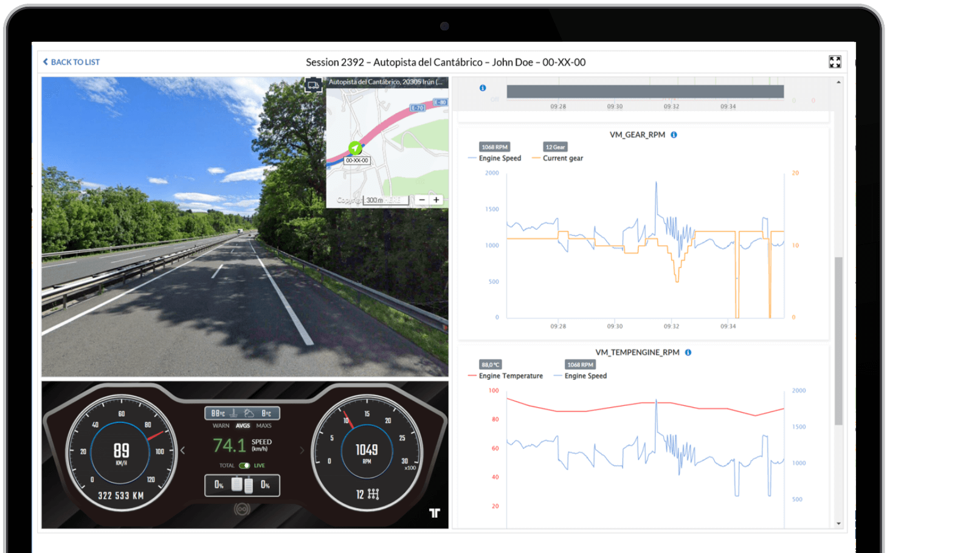
Task: Click the weather icon in the temperature panel
Action: (x=249, y=413)
